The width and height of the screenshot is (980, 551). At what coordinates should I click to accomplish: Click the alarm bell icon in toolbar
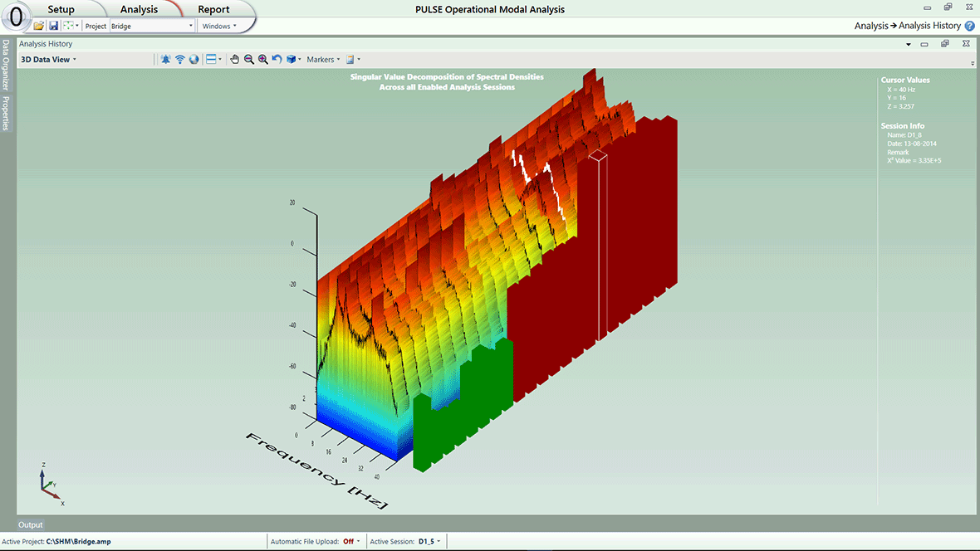[x=165, y=60]
